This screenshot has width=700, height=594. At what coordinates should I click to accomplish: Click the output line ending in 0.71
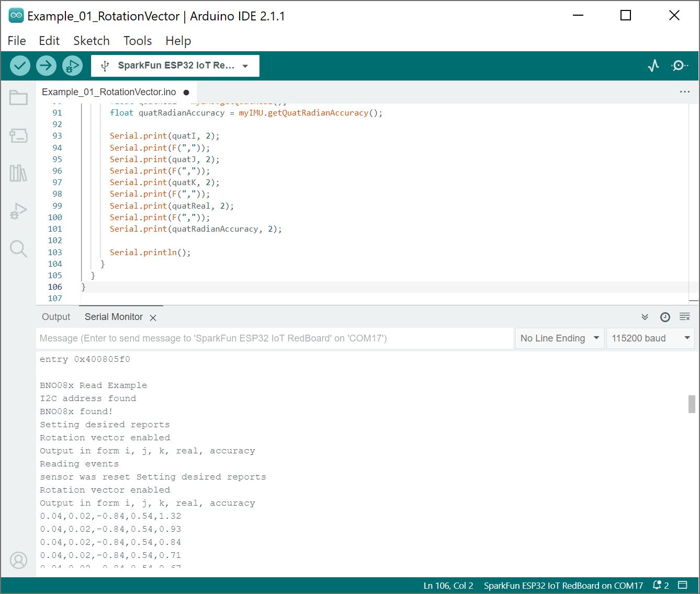click(x=110, y=555)
